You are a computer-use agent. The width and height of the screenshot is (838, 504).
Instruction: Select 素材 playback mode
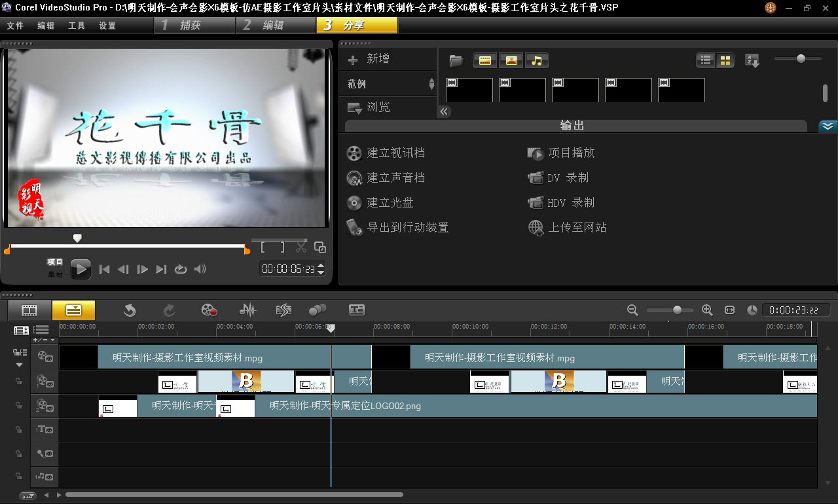point(55,275)
